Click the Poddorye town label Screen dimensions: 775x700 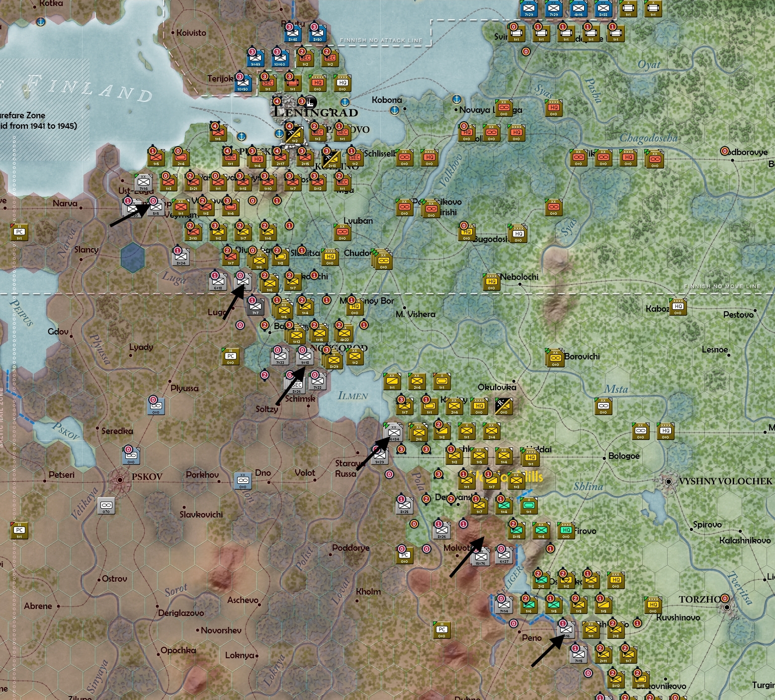pyautogui.click(x=350, y=548)
